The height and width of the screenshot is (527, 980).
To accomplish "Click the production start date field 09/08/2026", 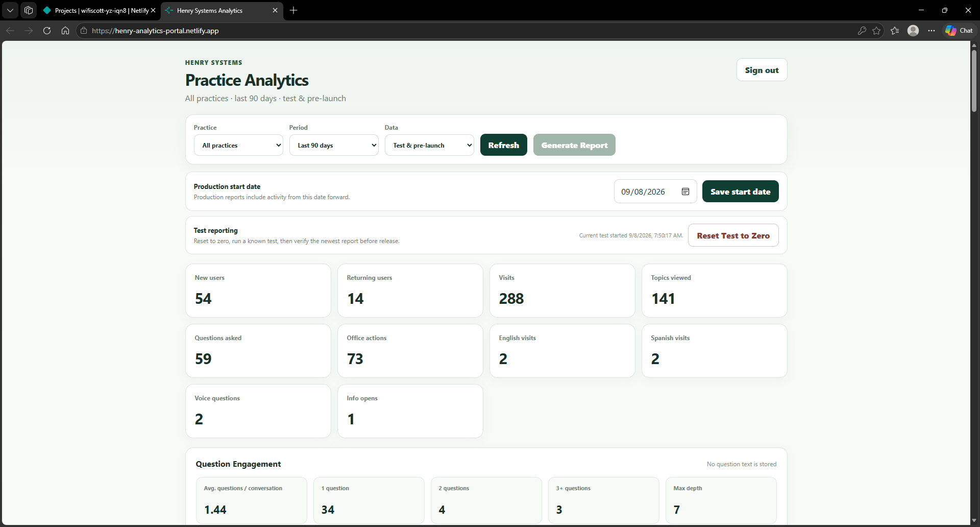I will click(x=655, y=191).
